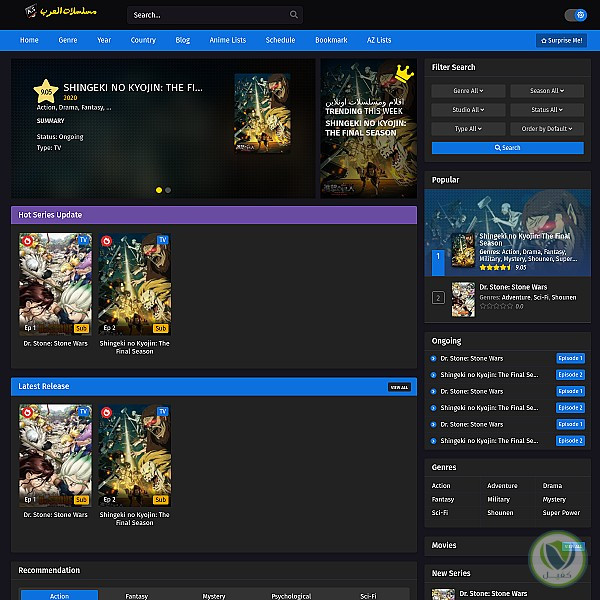Viewport: 600px width, 600px height.
Task: Click the Super Power genre link
Action: 561,513
